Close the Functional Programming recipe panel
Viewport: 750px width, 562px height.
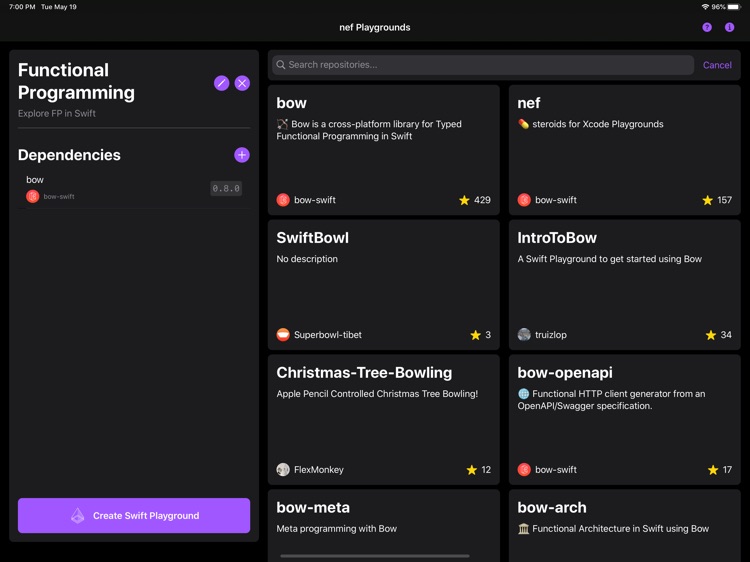click(x=243, y=83)
